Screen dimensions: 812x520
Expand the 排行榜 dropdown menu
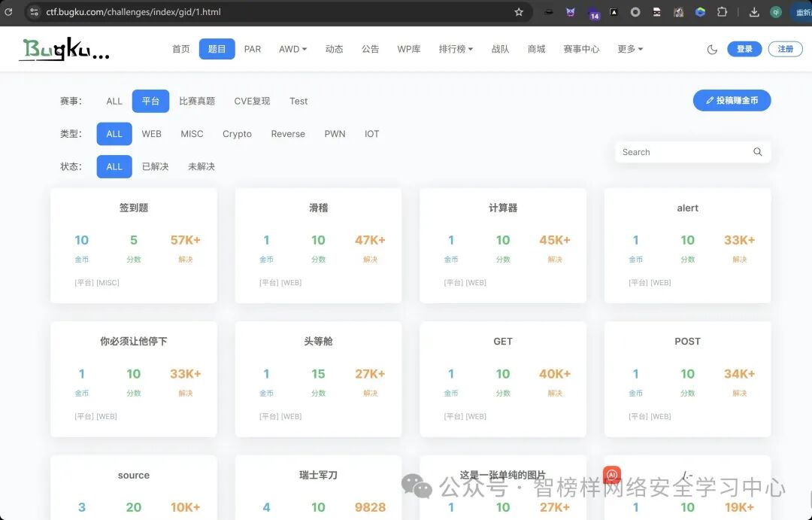coord(456,49)
